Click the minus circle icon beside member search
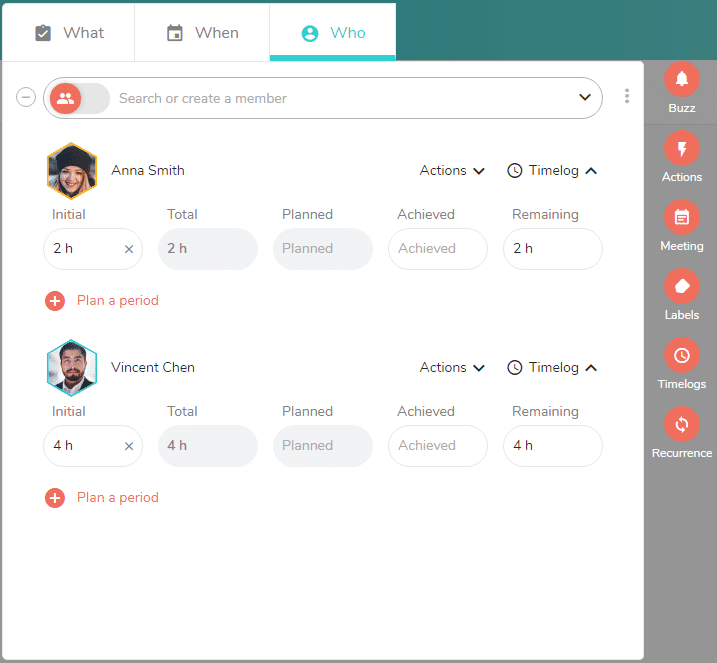717x663 pixels. [26, 97]
